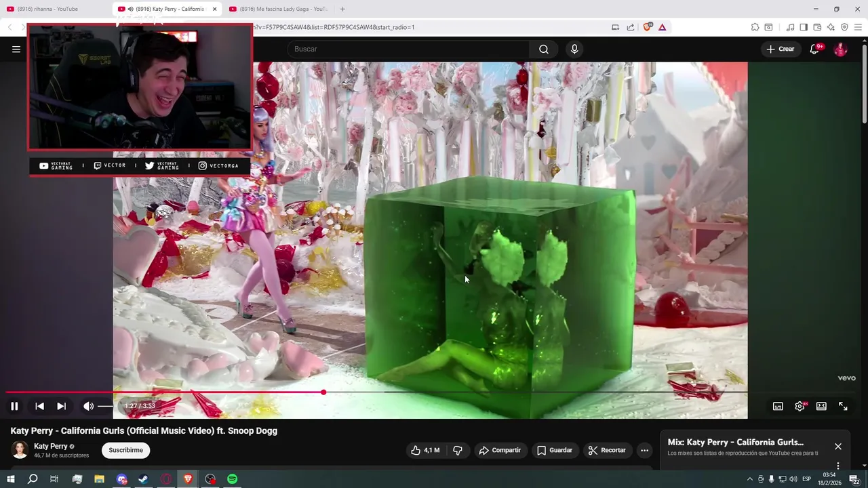Expand the system tray hidden icons chevron
Viewport: 868px width, 488px height.
(749, 479)
